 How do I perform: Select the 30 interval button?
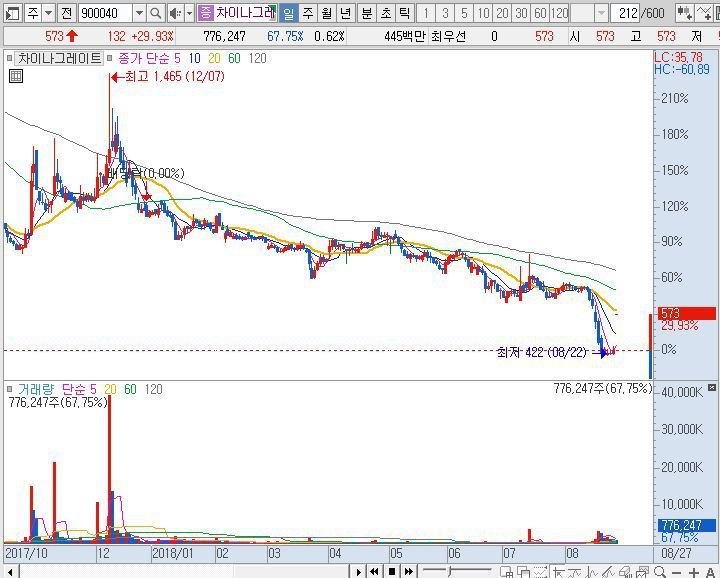pyautogui.click(x=521, y=13)
